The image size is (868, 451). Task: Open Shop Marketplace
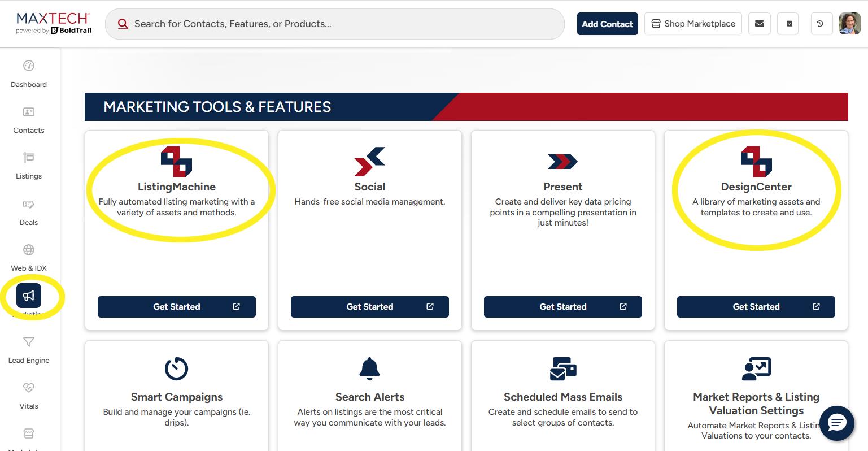tap(693, 24)
